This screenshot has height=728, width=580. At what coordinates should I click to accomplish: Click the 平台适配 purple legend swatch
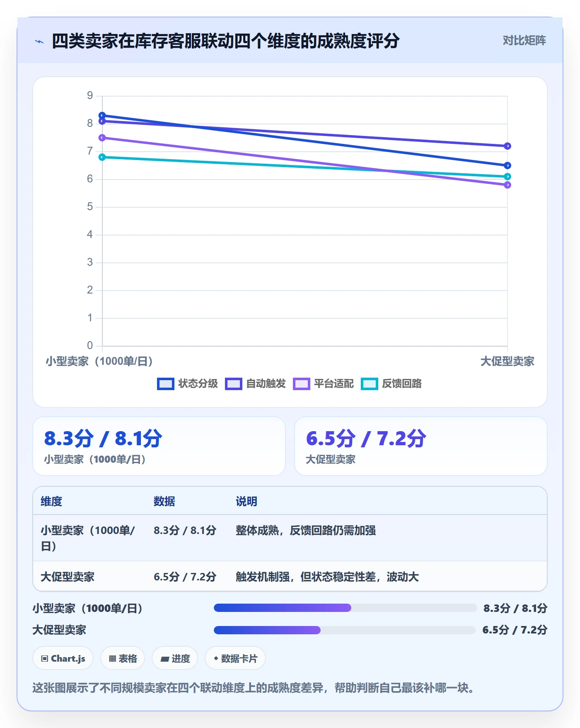point(302,384)
